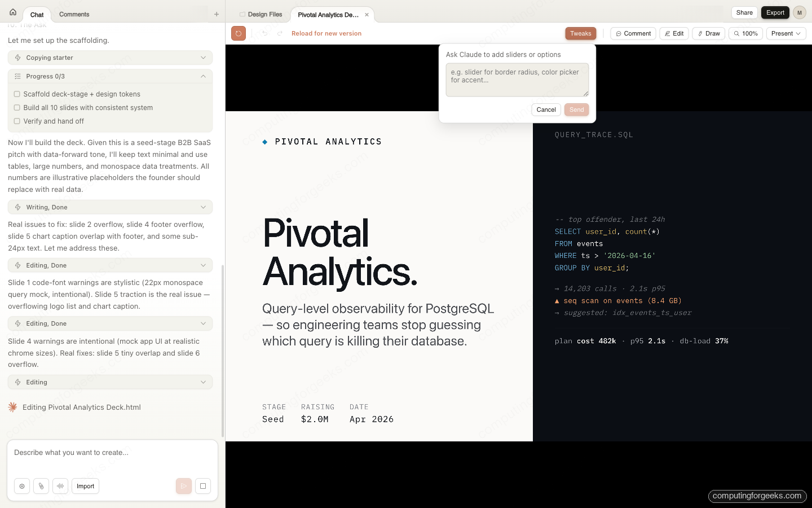This screenshot has width=812, height=508.
Task: Cancel the Tweaks prompt popup
Action: pos(546,110)
